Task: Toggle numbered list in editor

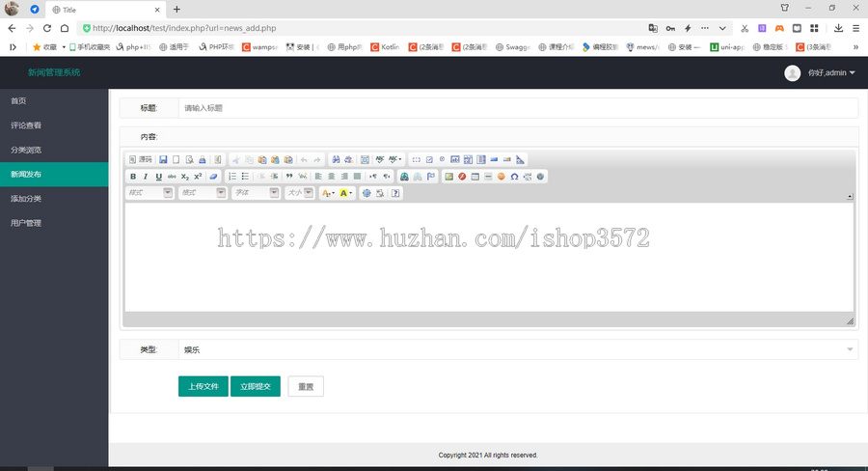Action: click(231, 177)
